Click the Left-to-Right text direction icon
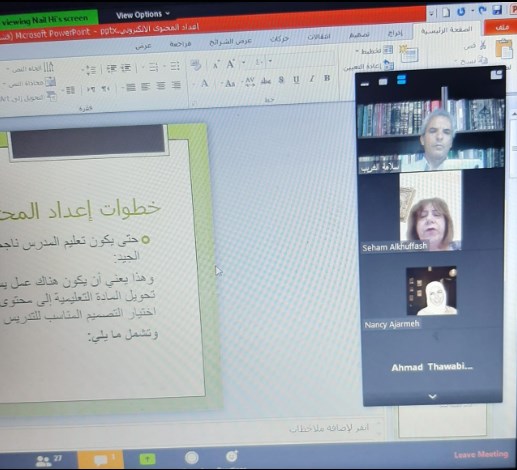517x470 pixels. pos(91,89)
